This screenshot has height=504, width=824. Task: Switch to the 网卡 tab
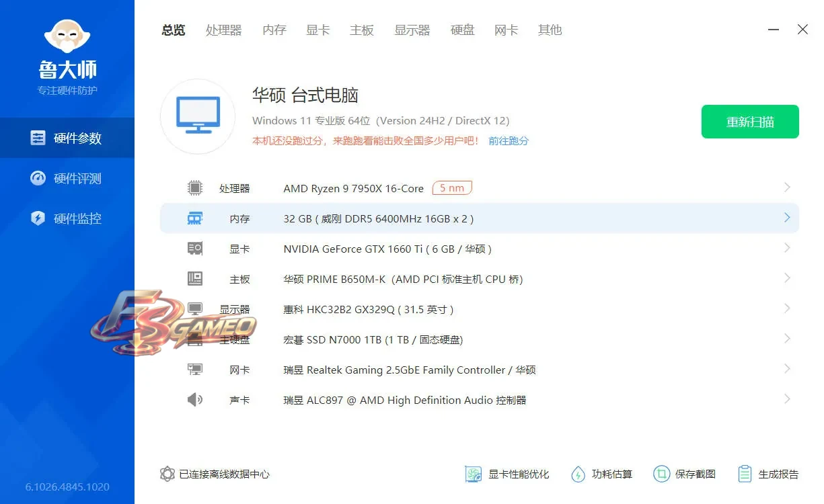click(x=507, y=30)
